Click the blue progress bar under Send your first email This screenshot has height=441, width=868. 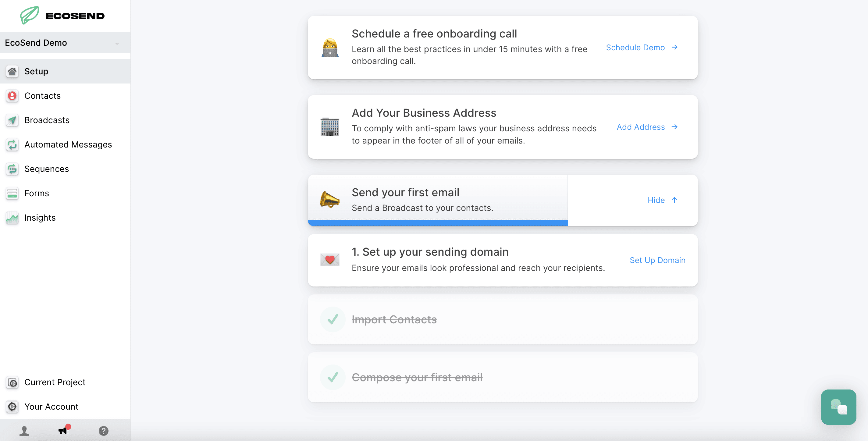(x=437, y=223)
